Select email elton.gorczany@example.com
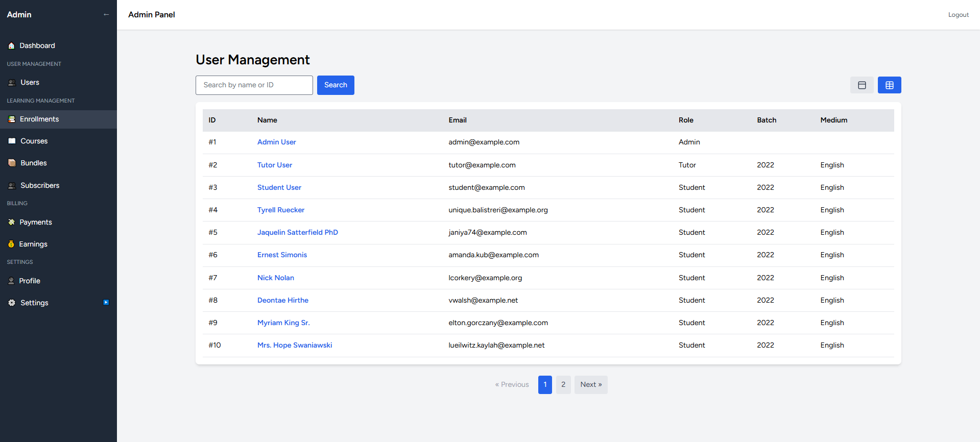980x442 pixels. 498,323
